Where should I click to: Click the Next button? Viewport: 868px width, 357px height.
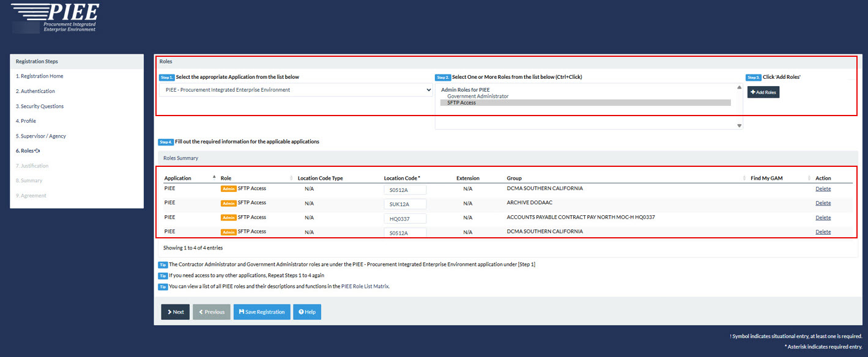pyautogui.click(x=176, y=312)
